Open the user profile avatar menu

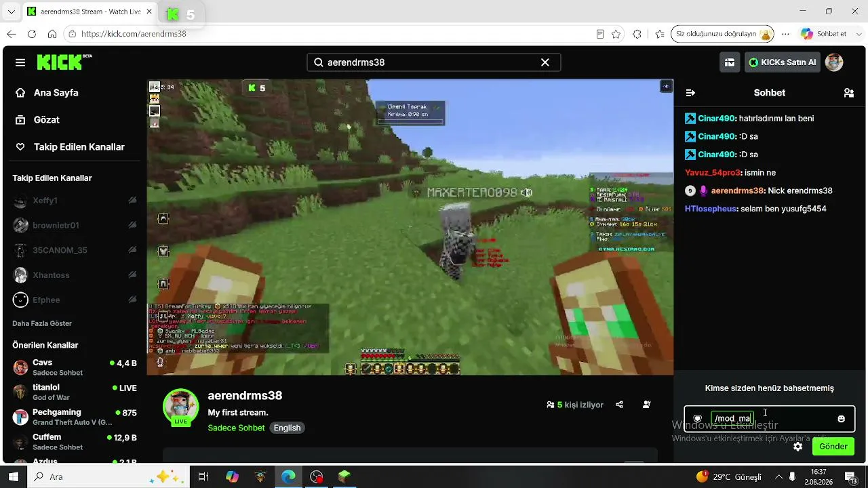pos(833,62)
